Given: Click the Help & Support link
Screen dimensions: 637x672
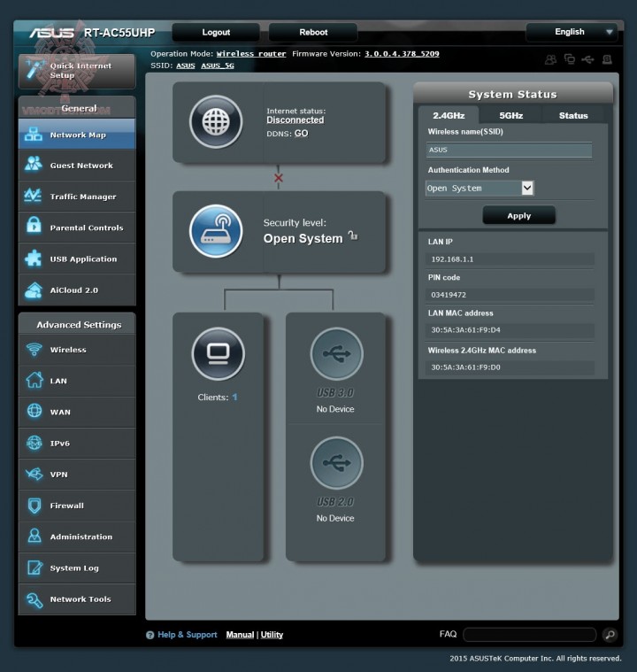Looking at the screenshot, I should [188, 635].
